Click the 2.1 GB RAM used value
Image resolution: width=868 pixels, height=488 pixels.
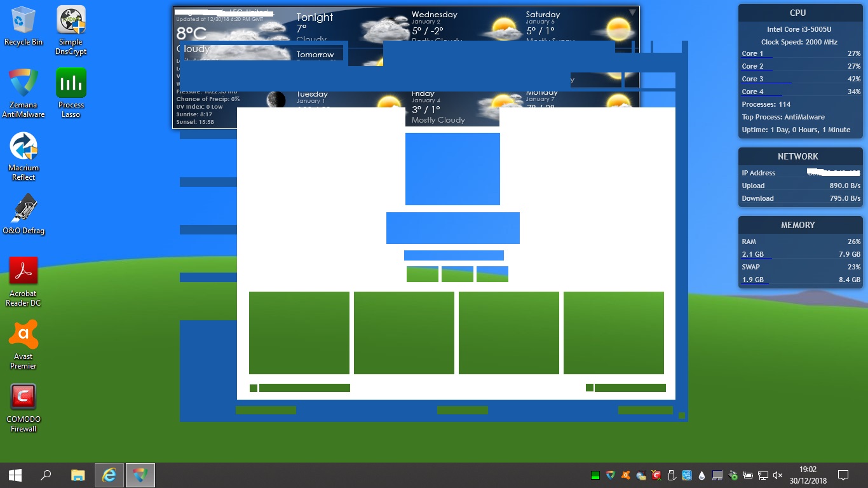click(x=752, y=254)
